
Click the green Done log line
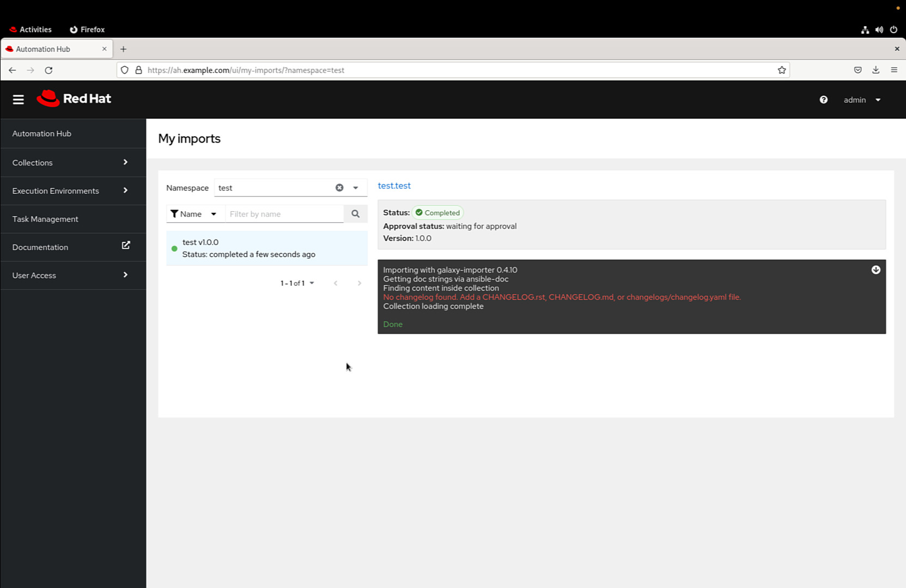point(393,324)
